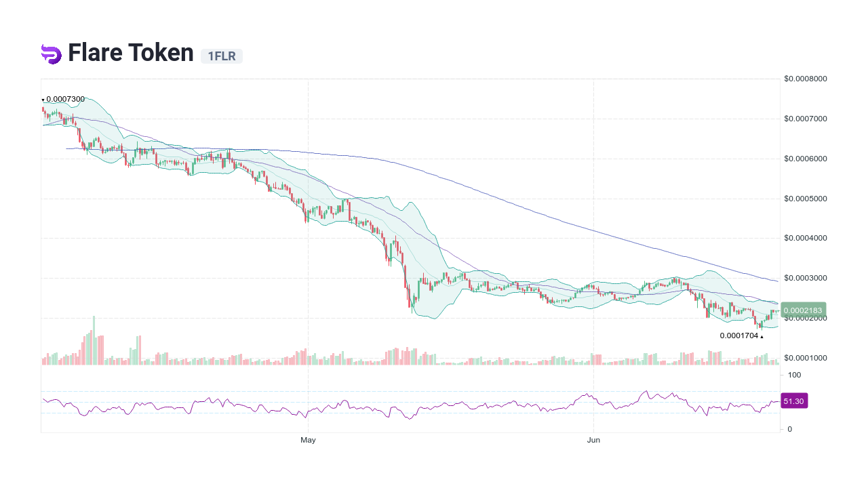Image resolution: width=868 pixels, height=488 pixels.
Task: Click the May label on time axis
Action: click(x=309, y=441)
